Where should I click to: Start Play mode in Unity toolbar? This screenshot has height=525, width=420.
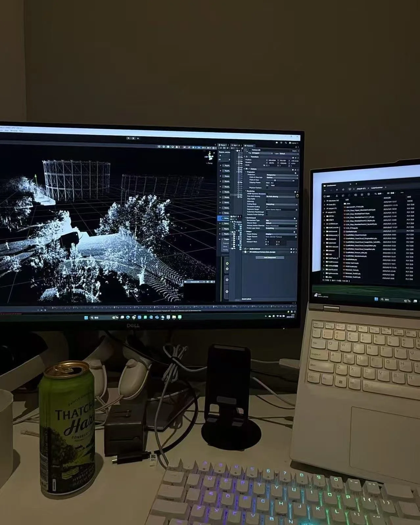tap(128, 138)
